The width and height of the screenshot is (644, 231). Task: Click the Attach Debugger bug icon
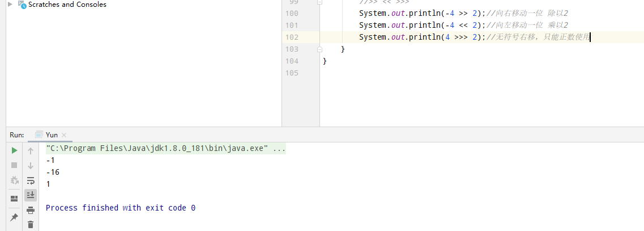pyautogui.click(x=14, y=180)
